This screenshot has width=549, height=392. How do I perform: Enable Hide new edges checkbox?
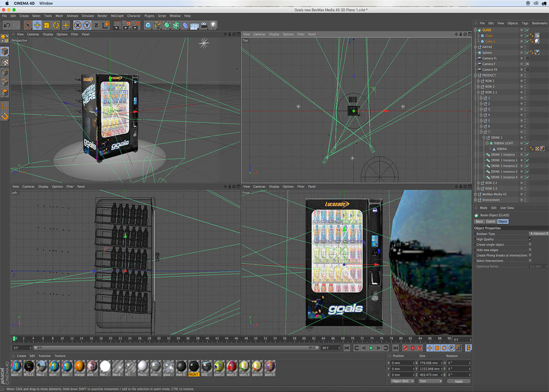530,250
